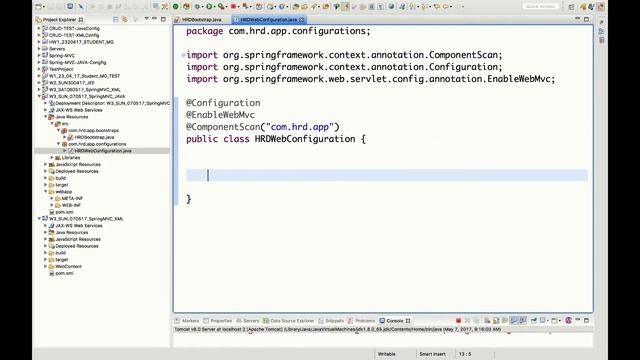Screen dimensions: 640x360
Task: Click the Open Perspective icon
Action: click(x=571, y=7)
